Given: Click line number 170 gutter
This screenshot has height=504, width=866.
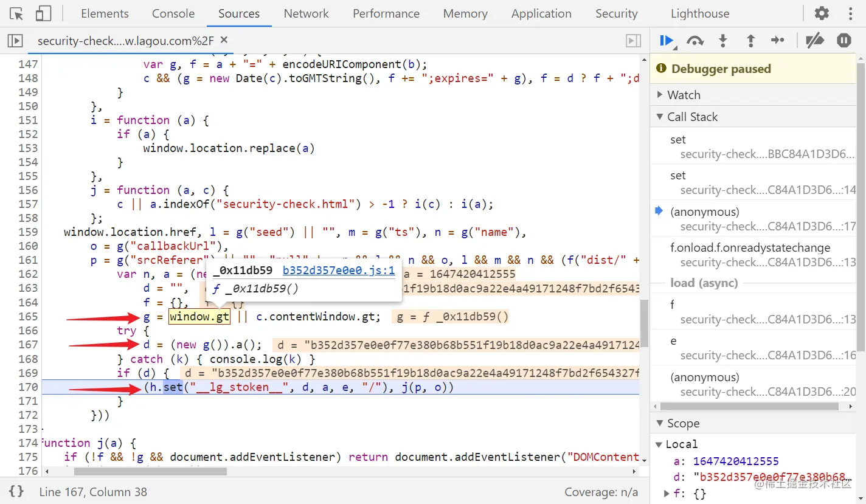Looking at the screenshot, I should pyautogui.click(x=28, y=387).
